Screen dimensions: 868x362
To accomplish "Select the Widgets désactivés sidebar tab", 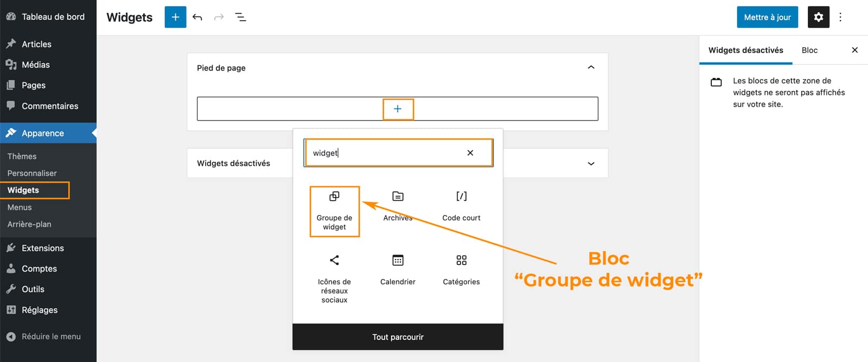I will [746, 50].
